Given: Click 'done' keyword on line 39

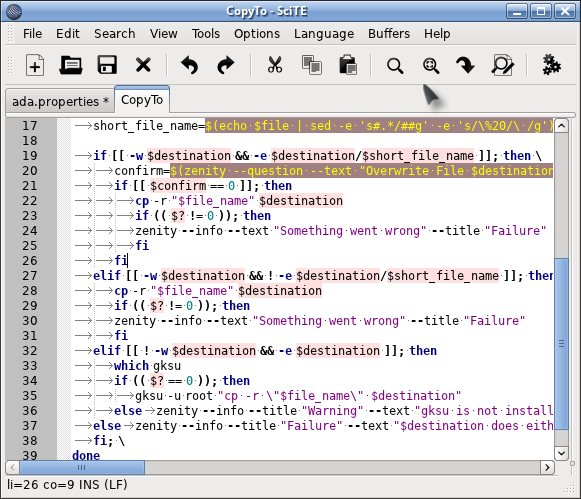Looking at the screenshot, I should point(86,456).
